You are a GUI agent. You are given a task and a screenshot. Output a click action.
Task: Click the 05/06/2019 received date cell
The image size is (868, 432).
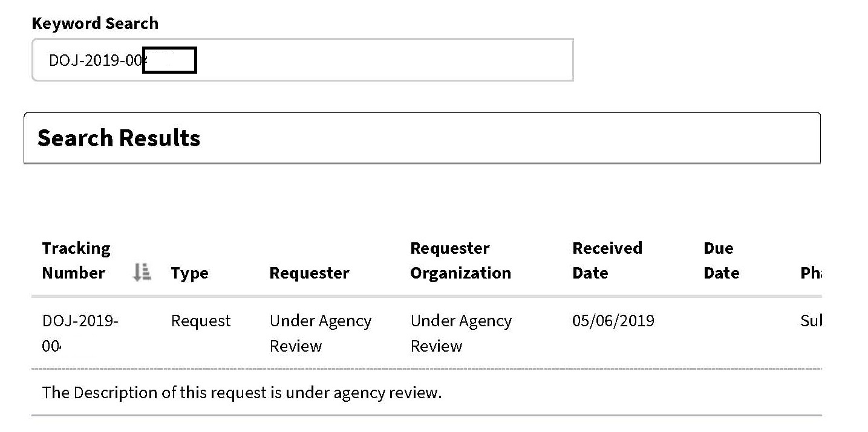click(x=613, y=321)
